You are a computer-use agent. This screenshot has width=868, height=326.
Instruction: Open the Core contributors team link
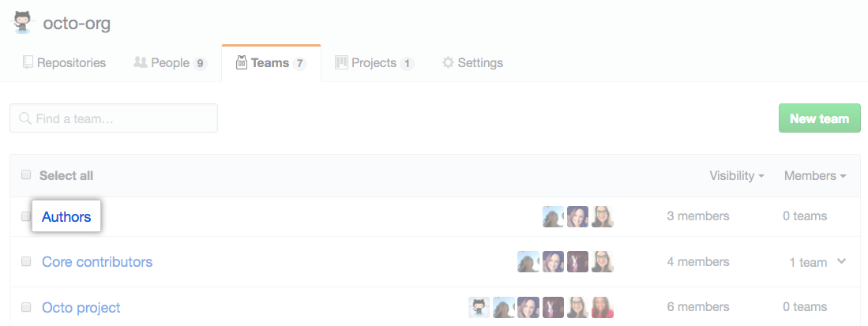[97, 261]
